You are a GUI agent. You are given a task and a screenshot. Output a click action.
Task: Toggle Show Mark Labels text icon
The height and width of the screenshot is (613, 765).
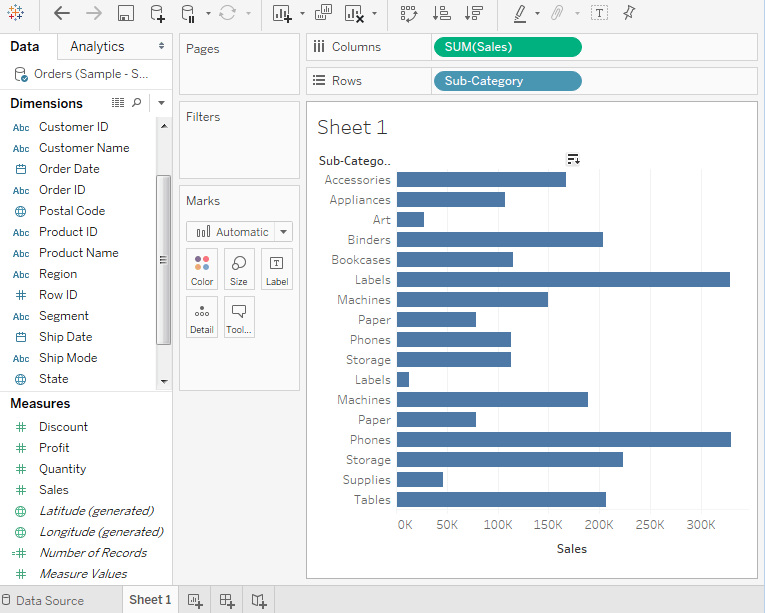tap(599, 13)
